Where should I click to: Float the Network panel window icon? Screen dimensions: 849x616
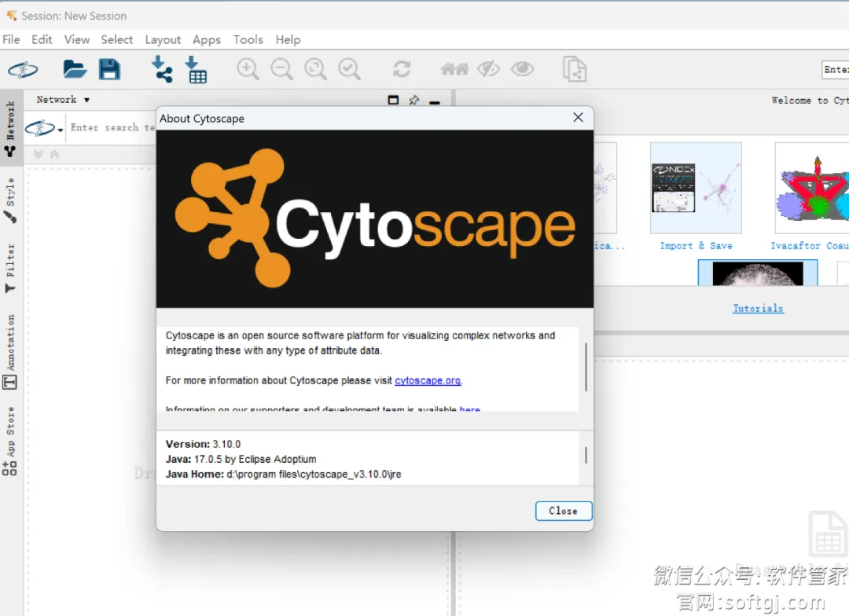(x=394, y=100)
